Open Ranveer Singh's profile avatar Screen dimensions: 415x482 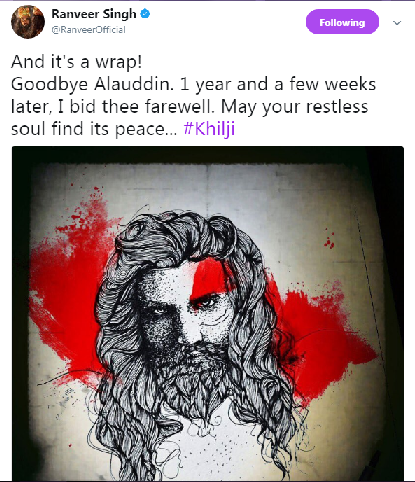[x=28, y=22]
